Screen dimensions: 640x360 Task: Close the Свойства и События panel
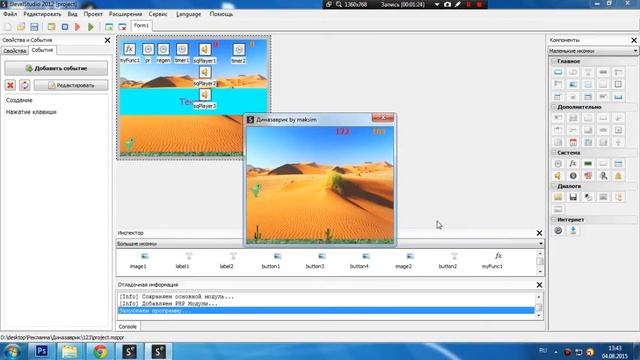(107, 40)
